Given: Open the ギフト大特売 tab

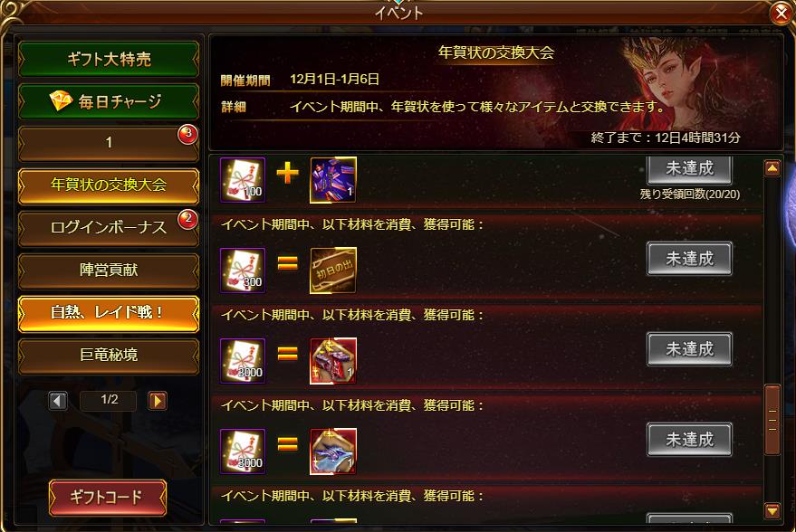Looking at the screenshot, I should [109, 60].
